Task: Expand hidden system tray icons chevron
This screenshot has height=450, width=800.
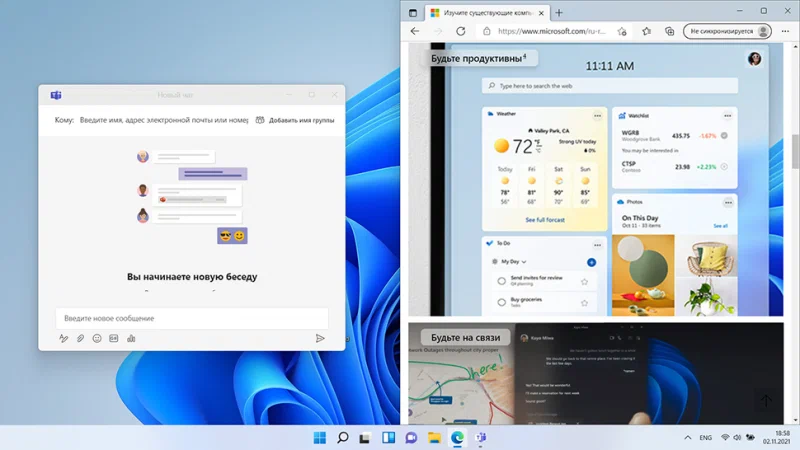Action: pos(687,438)
